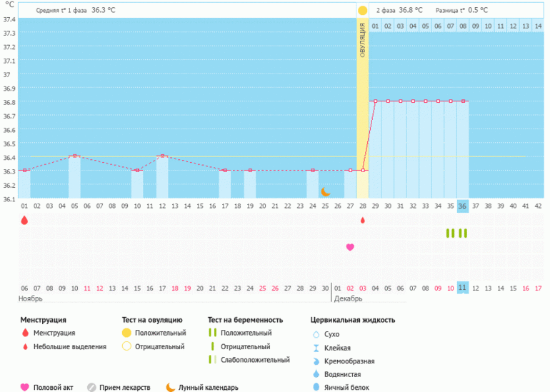Viewport: 550px width, 392px height.
Task: Click the vertical овуляция column label
Action: point(363,40)
